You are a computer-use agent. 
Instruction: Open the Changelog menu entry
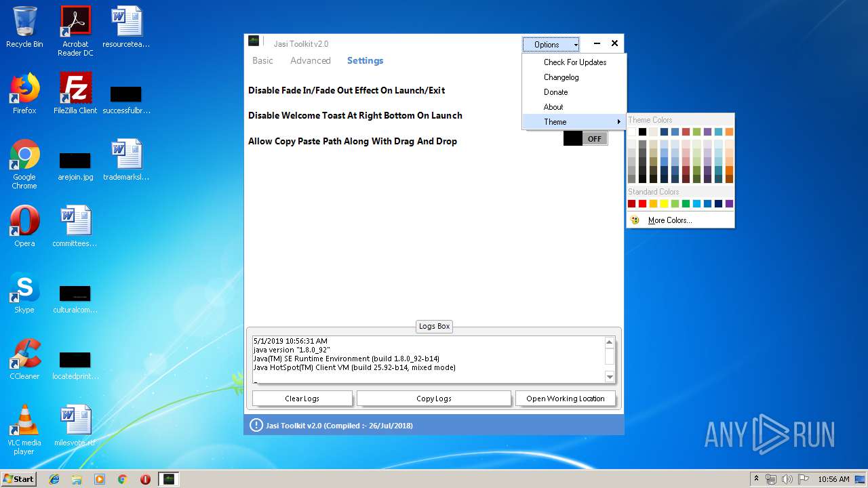pos(574,77)
